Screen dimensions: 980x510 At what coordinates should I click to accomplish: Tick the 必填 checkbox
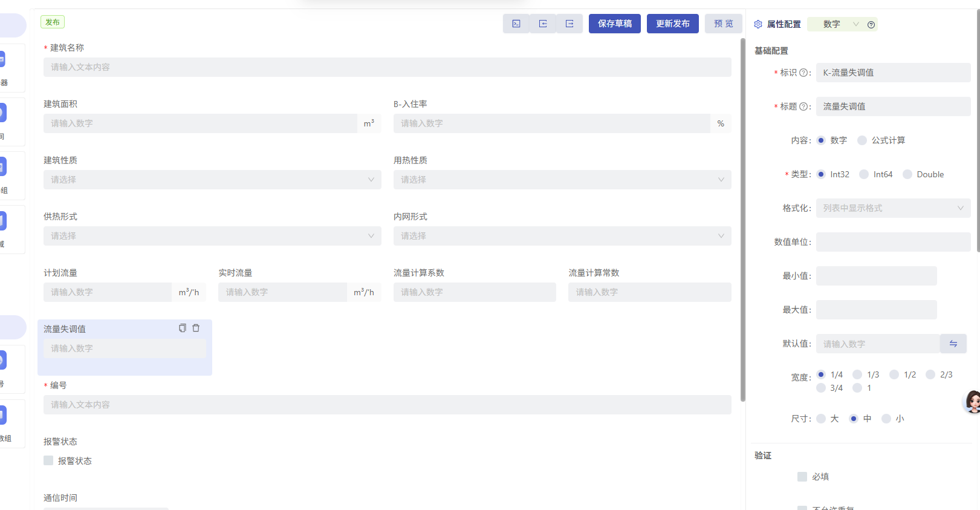pos(802,477)
